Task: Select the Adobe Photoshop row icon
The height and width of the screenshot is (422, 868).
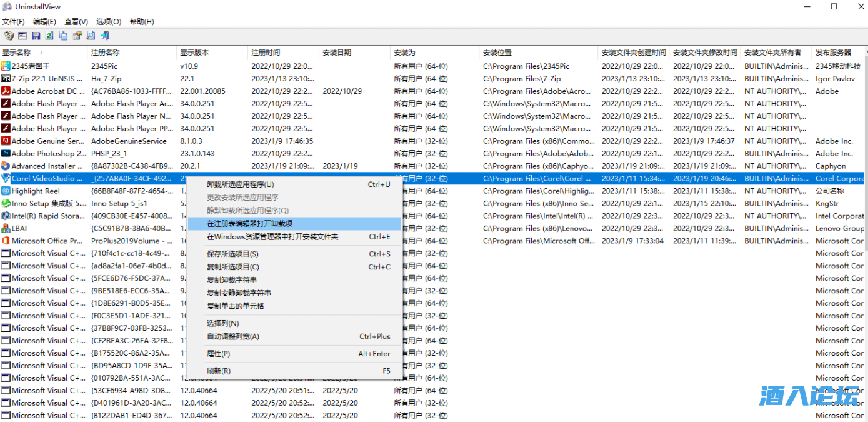Action: 6,153
